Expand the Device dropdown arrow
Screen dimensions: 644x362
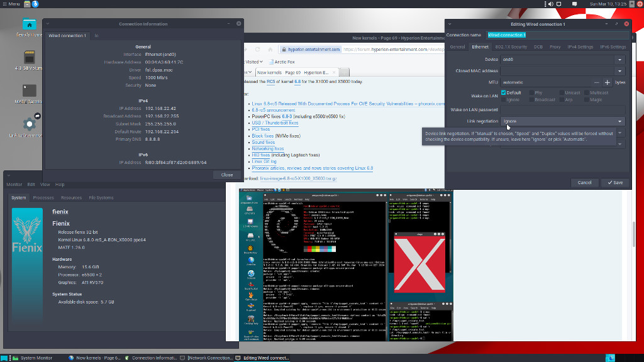tap(619, 60)
